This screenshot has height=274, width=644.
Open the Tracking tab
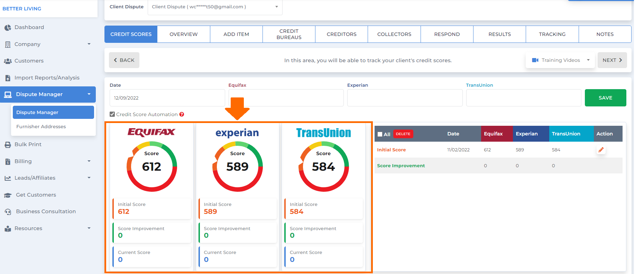552,34
